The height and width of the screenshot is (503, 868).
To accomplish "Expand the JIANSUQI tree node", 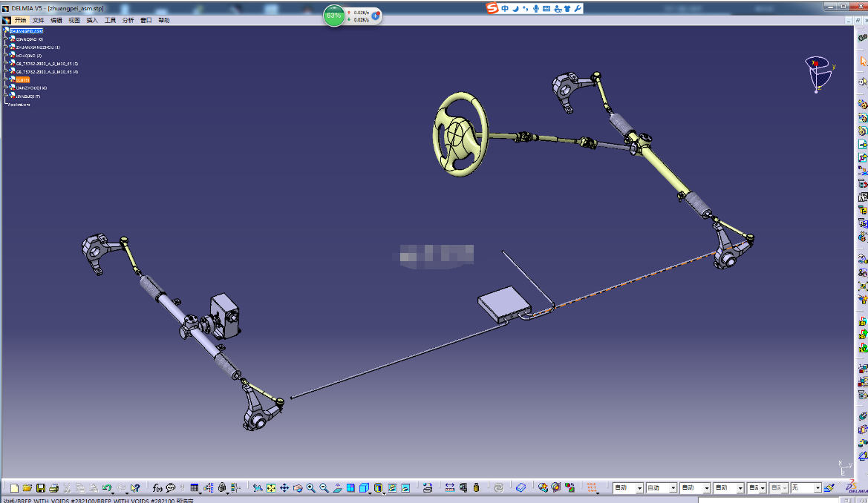I will [6, 96].
